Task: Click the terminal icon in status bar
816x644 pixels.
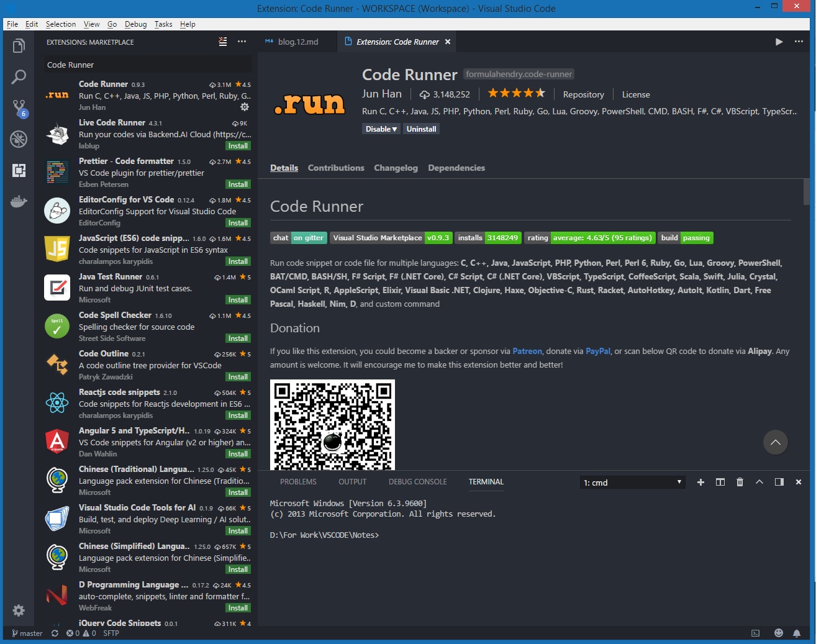Action: tap(756, 633)
